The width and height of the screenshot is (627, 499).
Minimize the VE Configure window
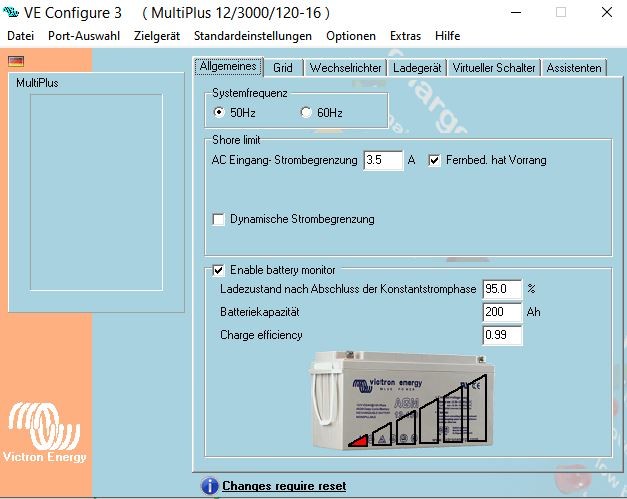(x=516, y=12)
